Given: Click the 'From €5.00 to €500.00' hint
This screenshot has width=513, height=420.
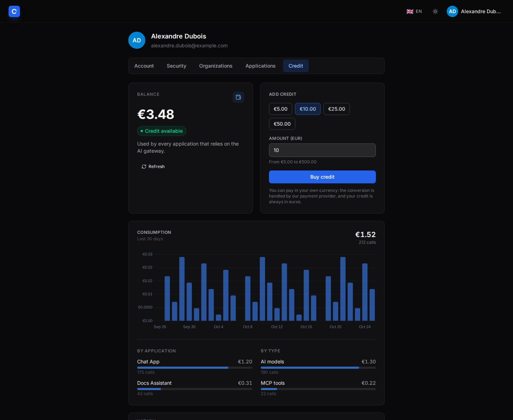Looking at the screenshot, I should point(293,162).
